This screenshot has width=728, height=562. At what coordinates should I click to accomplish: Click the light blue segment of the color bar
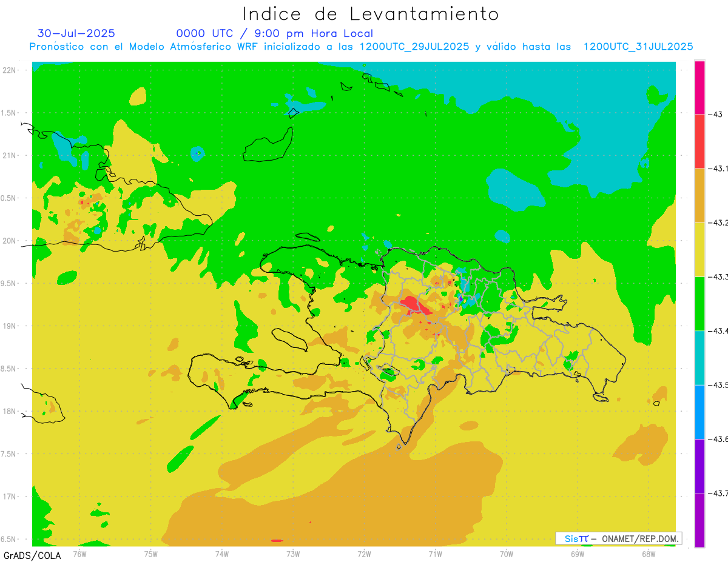[x=699, y=412]
